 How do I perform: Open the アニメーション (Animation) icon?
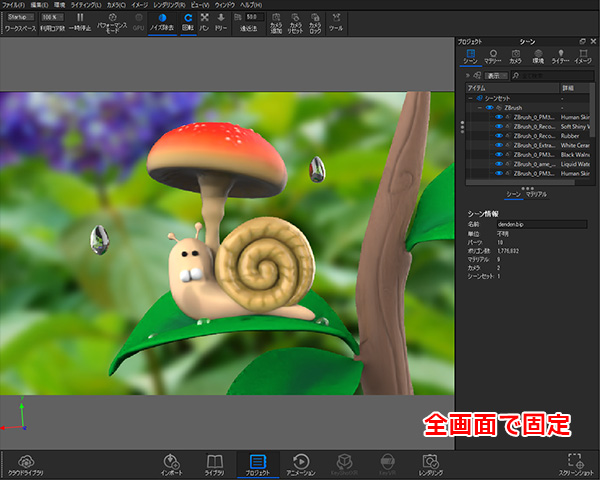tap(301, 460)
